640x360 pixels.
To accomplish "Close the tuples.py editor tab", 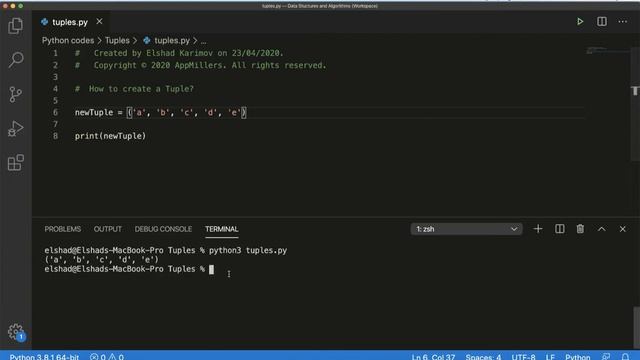I will [99, 22].
